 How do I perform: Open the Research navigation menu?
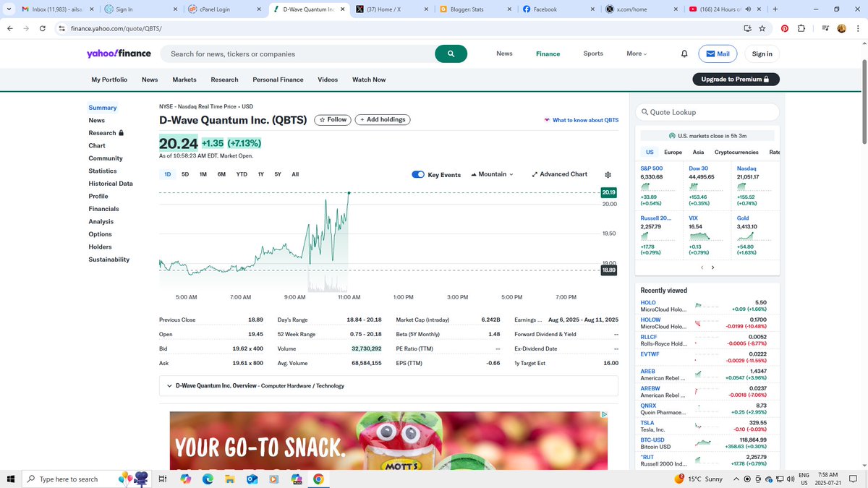coord(224,80)
